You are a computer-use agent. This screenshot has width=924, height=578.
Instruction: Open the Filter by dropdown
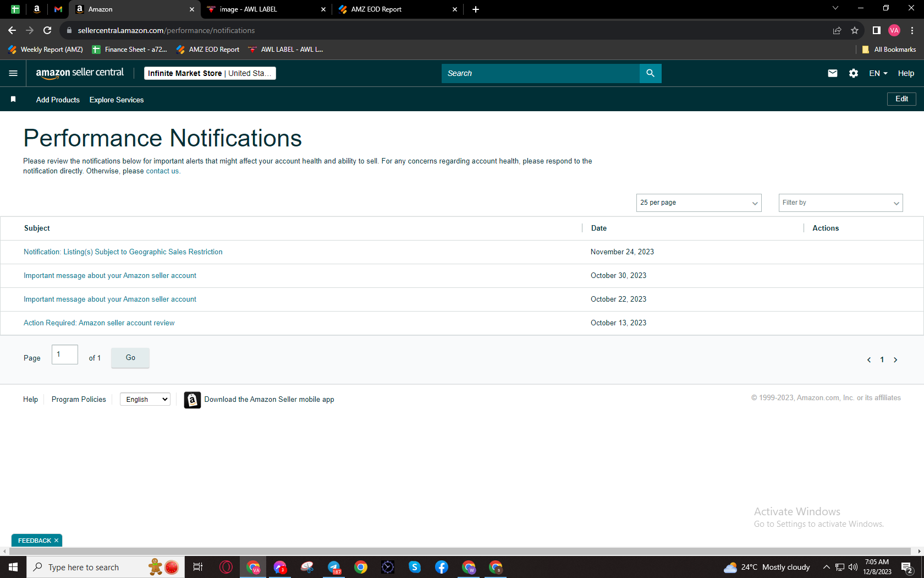(x=840, y=203)
